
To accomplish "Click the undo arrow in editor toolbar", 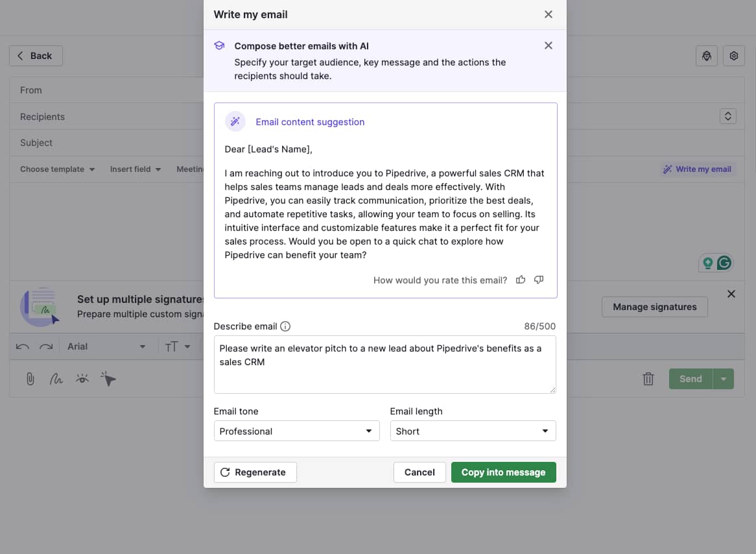I will (22, 346).
